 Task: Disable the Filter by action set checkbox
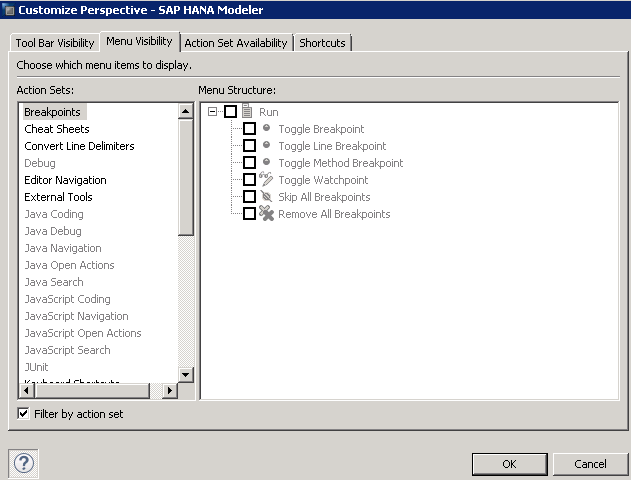[24, 413]
